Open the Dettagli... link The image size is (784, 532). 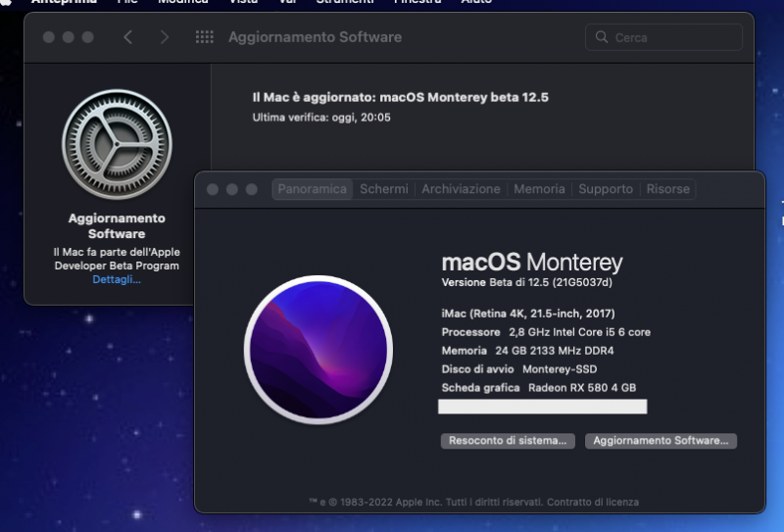tap(117, 279)
